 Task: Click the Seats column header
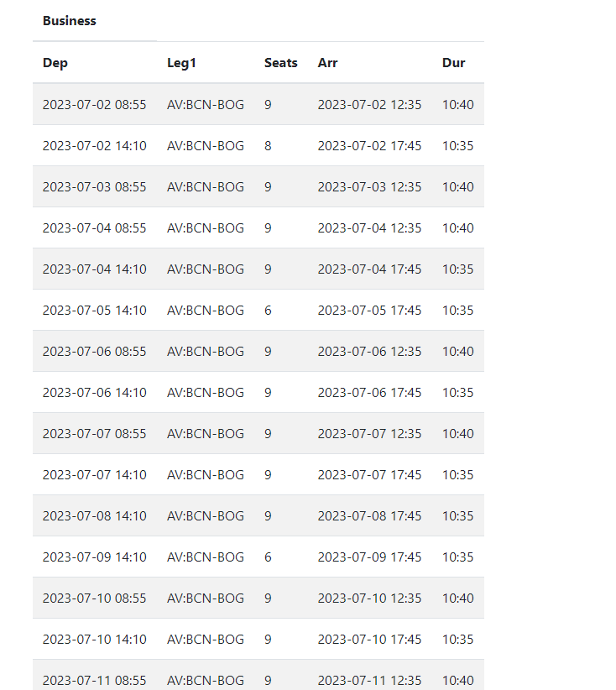pos(280,63)
